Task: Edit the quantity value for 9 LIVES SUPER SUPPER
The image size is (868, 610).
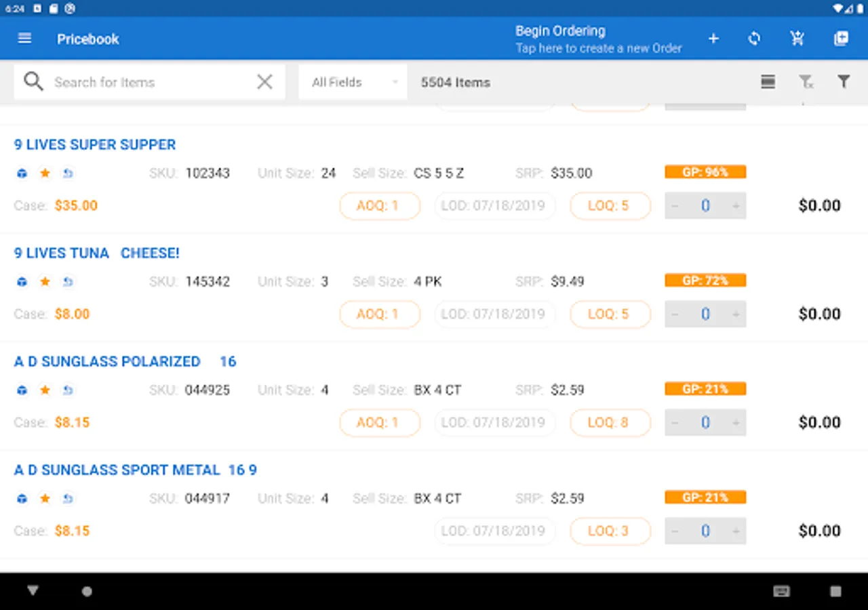Action: point(705,205)
